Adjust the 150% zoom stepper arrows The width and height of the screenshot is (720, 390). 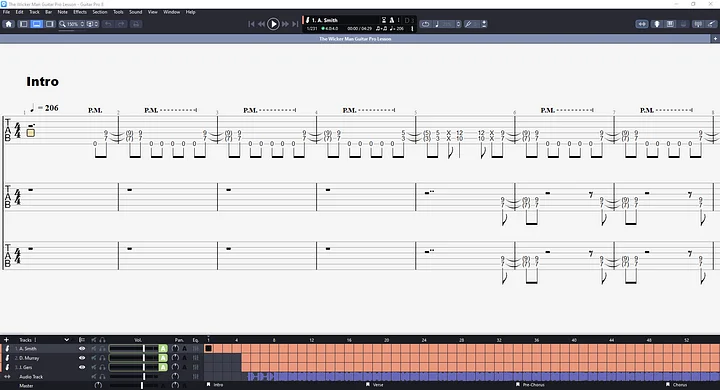82,24
